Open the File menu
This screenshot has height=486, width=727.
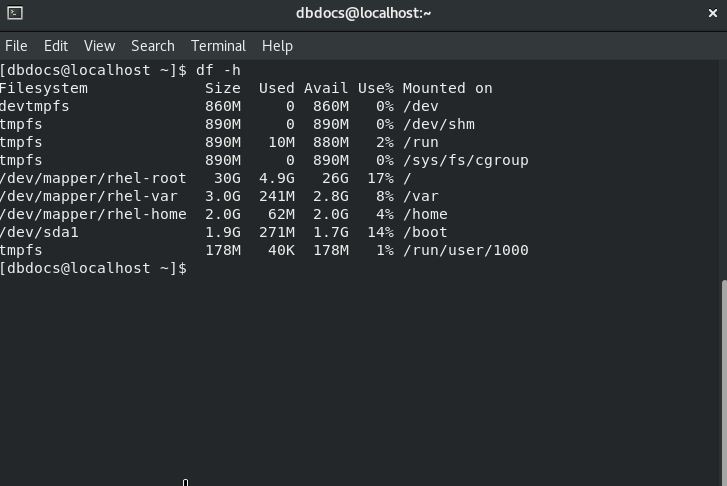16,46
